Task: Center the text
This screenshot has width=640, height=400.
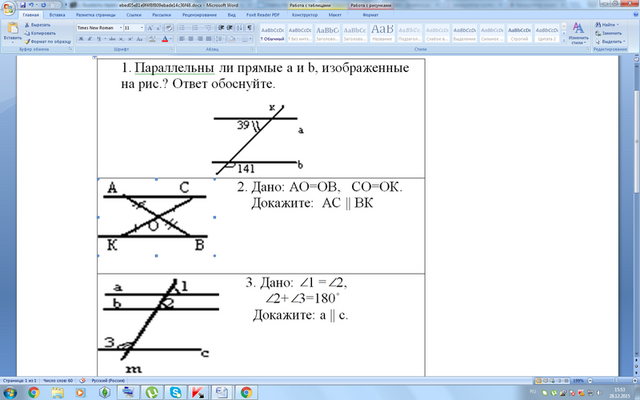Action: tap(191, 39)
